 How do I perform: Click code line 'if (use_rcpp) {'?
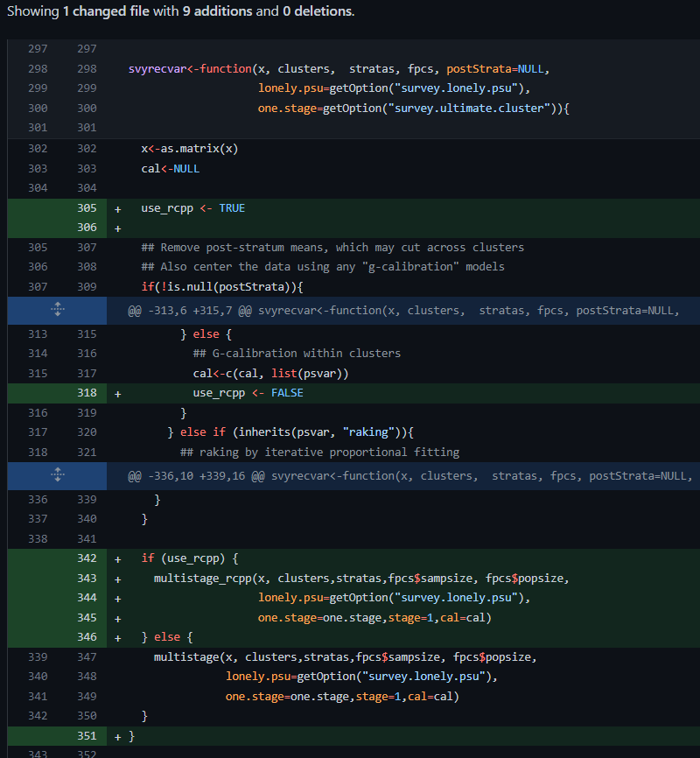[x=190, y=558]
